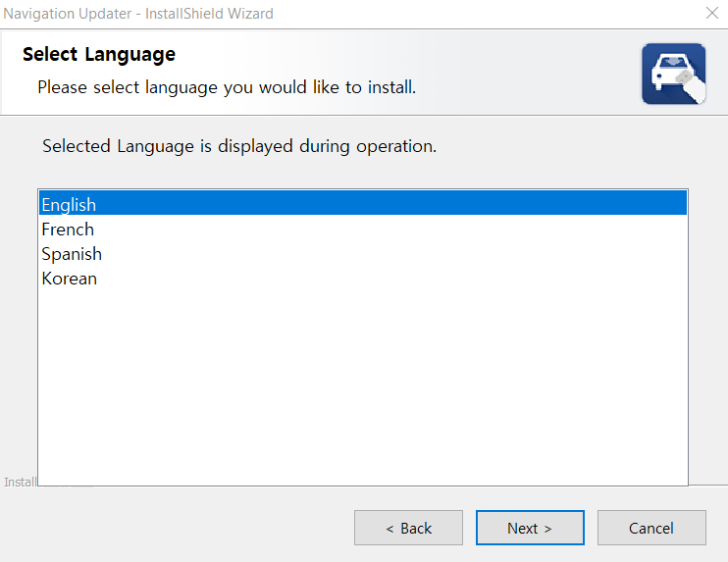Click the highlighted blue English row
This screenshot has height=562, width=728.
pyautogui.click(x=363, y=203)
